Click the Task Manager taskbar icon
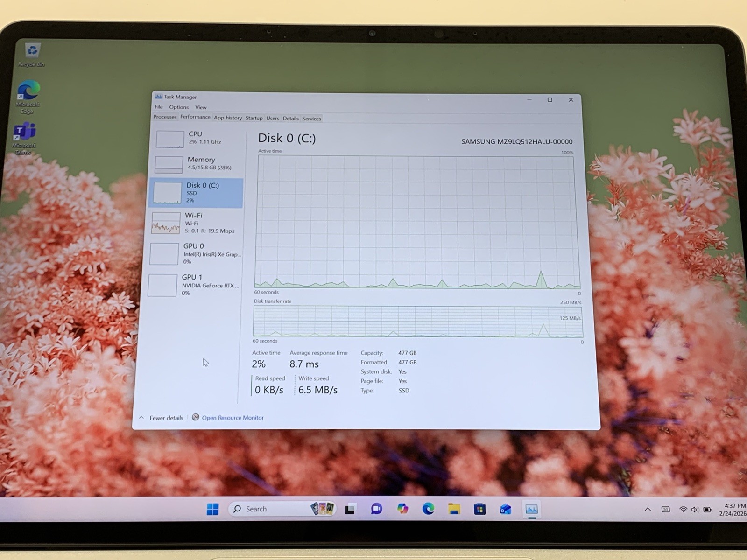This screenshot has width=747, height=560. click(531, 509)
